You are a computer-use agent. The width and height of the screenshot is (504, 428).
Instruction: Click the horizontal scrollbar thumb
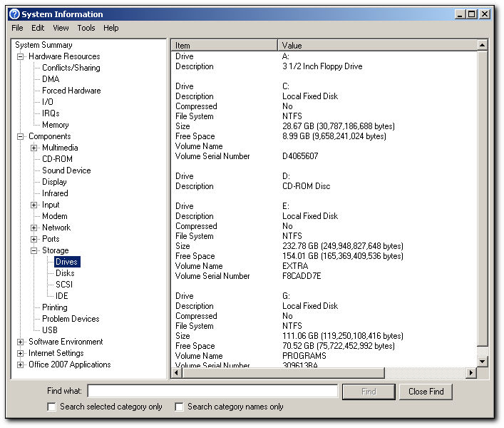click(x=283, y=373)
